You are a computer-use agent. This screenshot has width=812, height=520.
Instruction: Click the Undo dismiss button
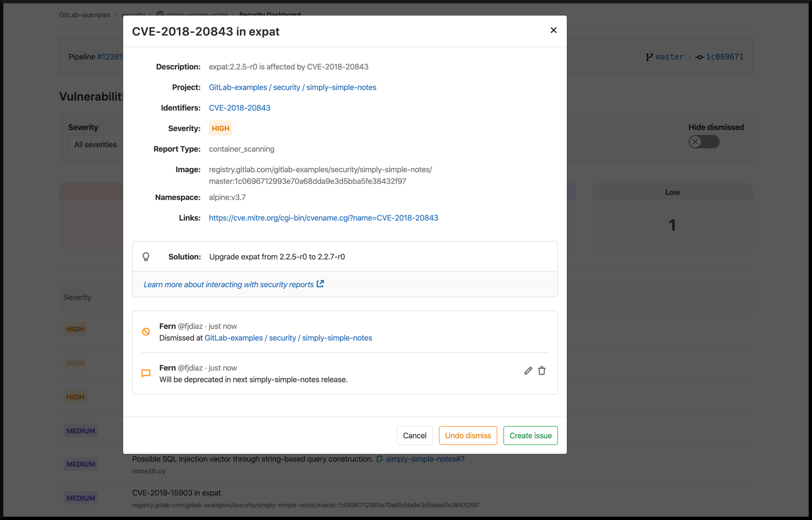tap(468, 435)
